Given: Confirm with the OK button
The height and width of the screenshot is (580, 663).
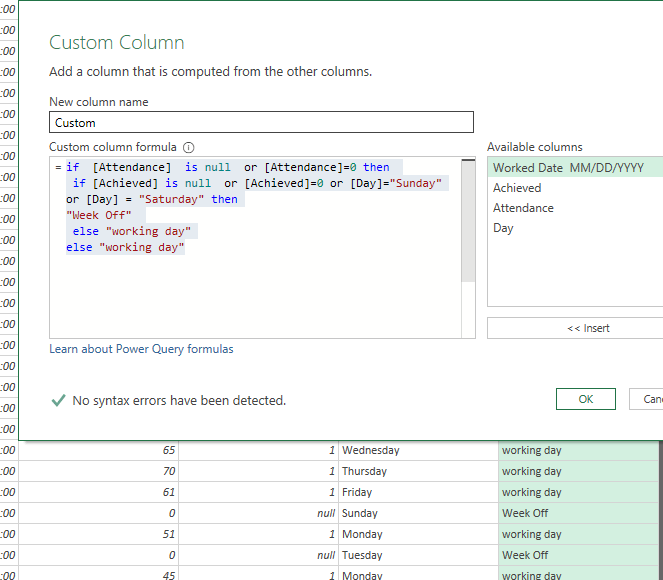Looking at the screenshot, I should point(586,399).
